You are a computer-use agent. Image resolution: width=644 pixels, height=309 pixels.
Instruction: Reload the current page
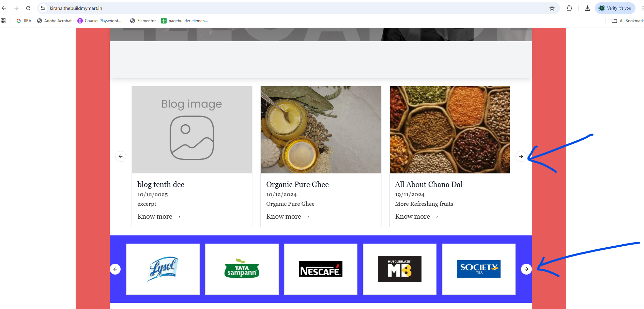point(28,8)
